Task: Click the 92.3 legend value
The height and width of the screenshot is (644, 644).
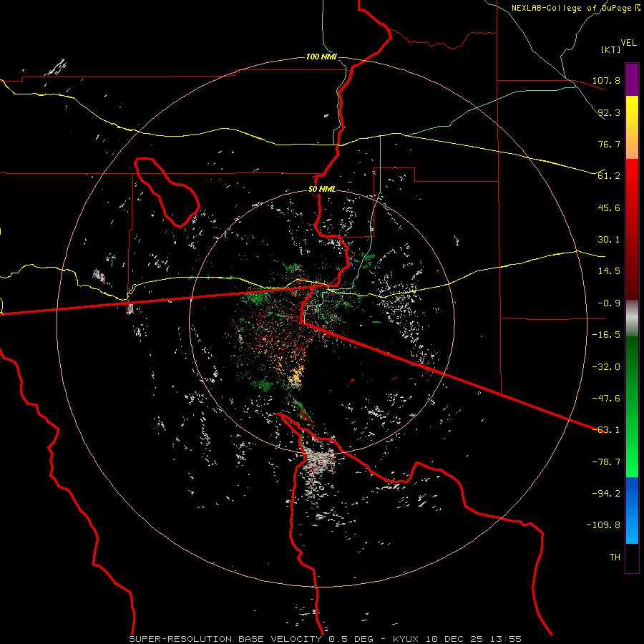Action: [609, 112]
